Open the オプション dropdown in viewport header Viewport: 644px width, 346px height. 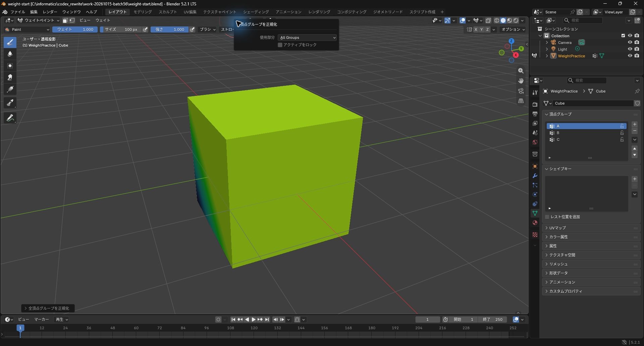click(513, 30)
